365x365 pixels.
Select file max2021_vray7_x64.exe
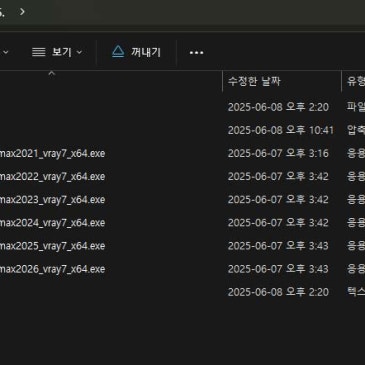click(52, 153)
